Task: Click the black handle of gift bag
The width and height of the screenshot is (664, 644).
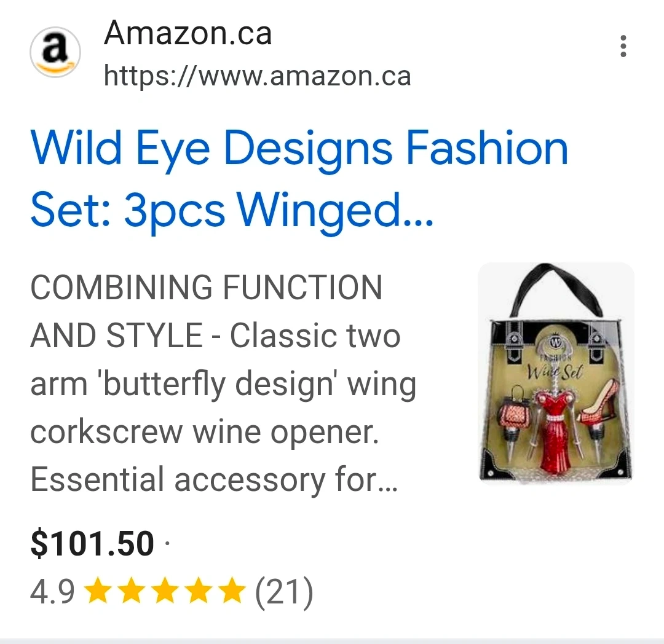Action: pyautogui.click(x=555, y=289)
